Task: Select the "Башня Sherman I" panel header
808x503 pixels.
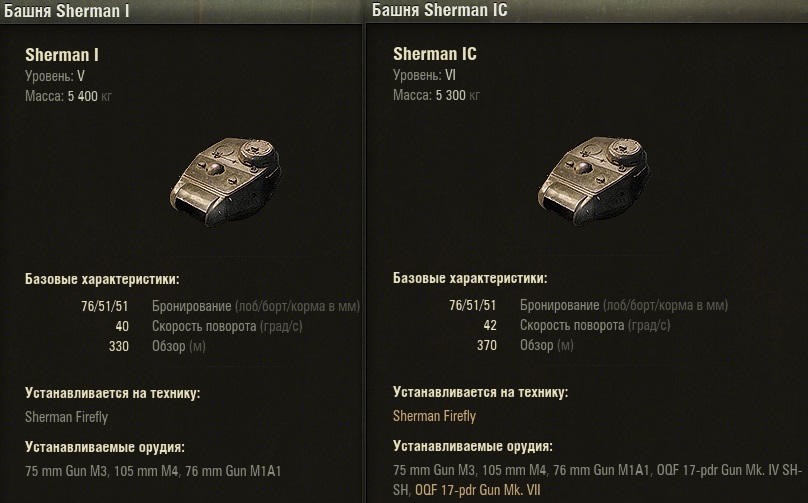Action: pos(67,12)
